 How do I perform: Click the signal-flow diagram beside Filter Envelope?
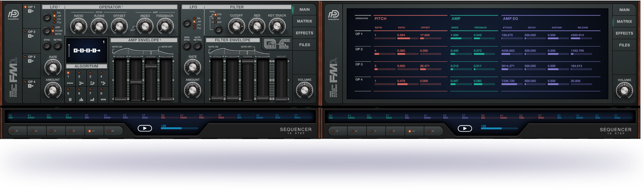point(277,44)
